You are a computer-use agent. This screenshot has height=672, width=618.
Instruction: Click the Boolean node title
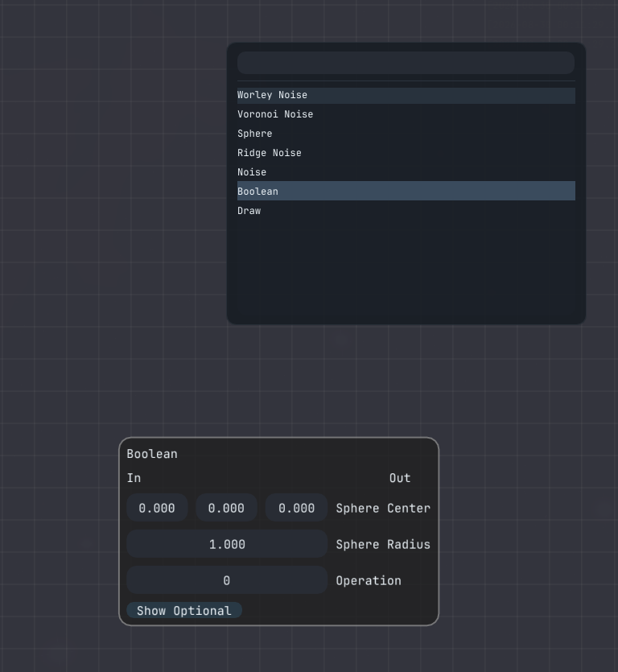point(152,454)
